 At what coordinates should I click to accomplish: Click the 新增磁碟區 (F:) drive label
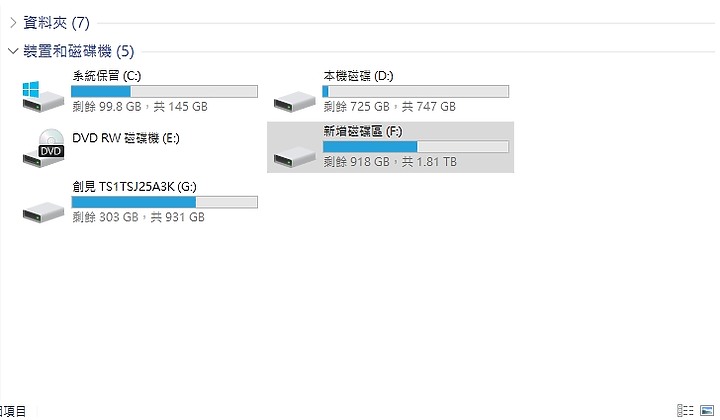pyautogui.click(x=363, y=131)
